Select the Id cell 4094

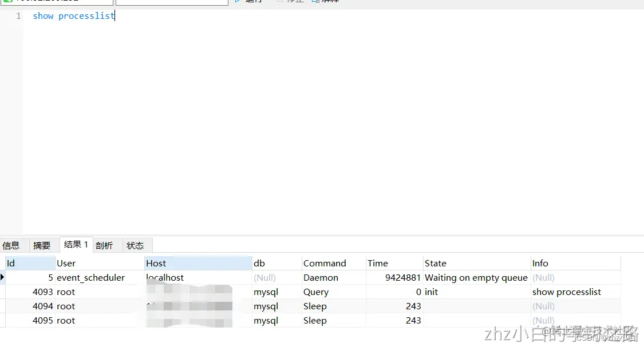point(30,306)
